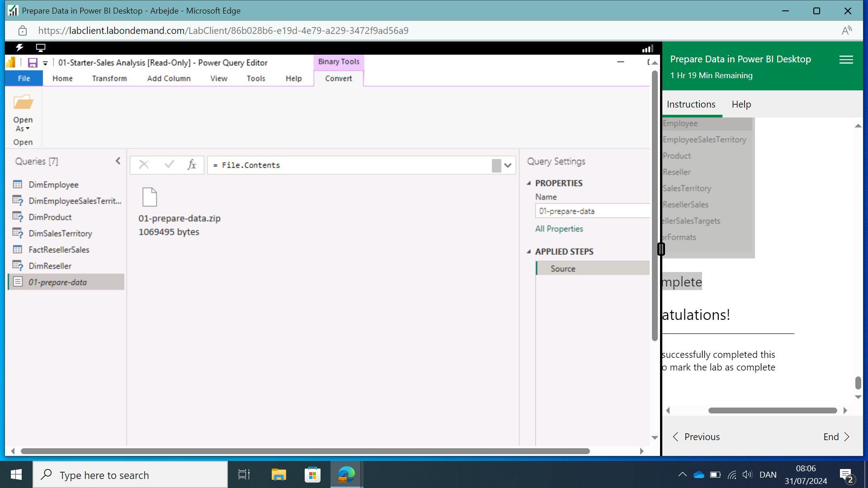Open the Help ribbon tab
Screen dimensions: 868x488
293,78
